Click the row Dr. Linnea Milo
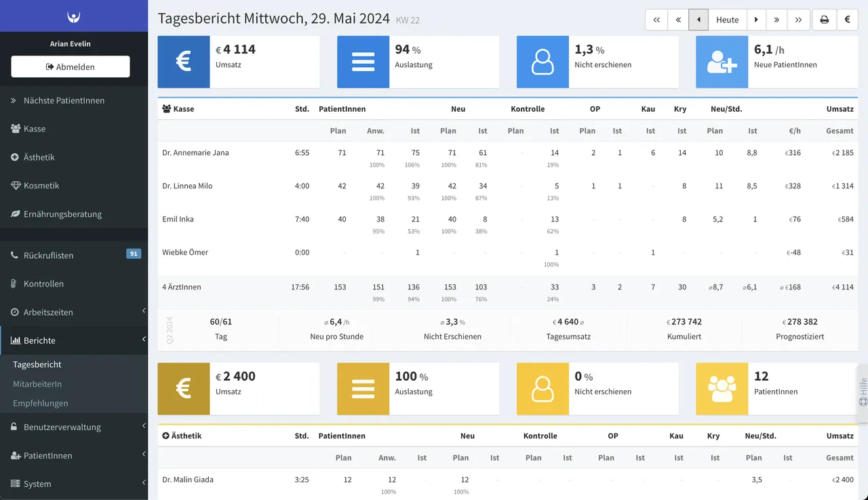The width and height of the screenshot is (868, 500). pyautogui.click(x=508, y=191)
